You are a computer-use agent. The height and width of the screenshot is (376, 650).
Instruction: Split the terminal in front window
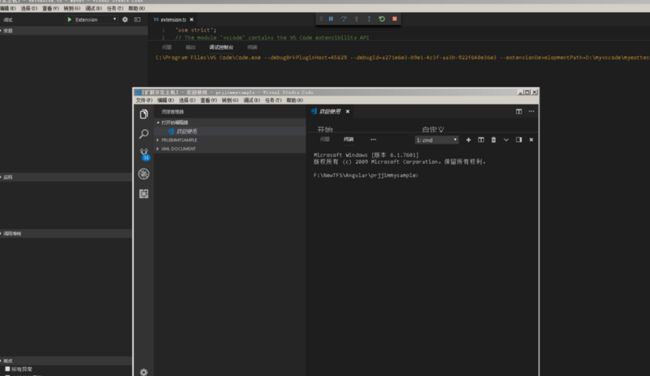481,140
